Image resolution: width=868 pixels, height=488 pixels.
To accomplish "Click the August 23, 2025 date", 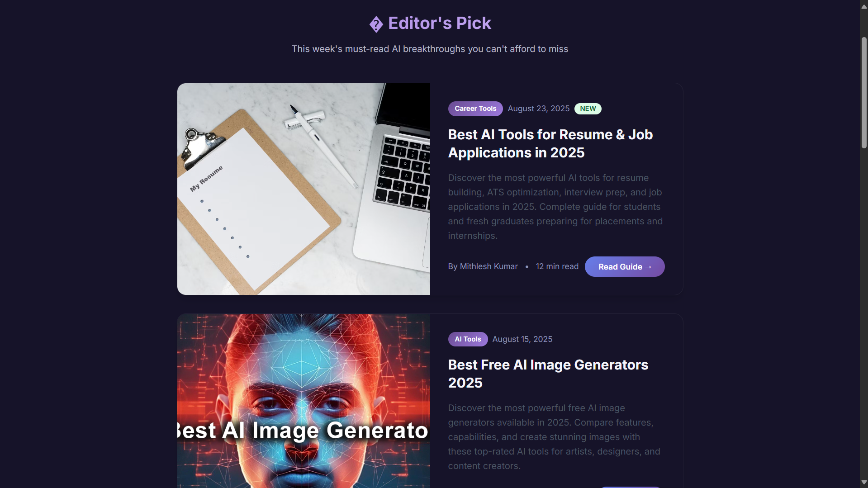I will coord(538,109).
